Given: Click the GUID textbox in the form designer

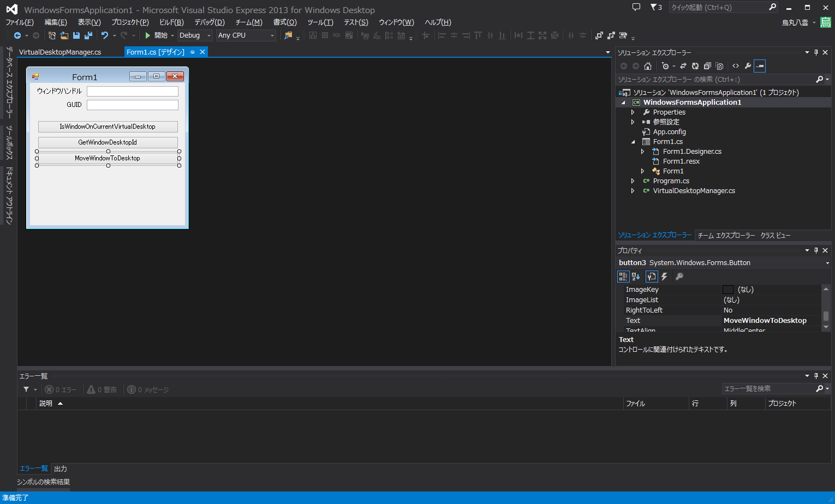Looking at the screenshot, I should [133, 105].
